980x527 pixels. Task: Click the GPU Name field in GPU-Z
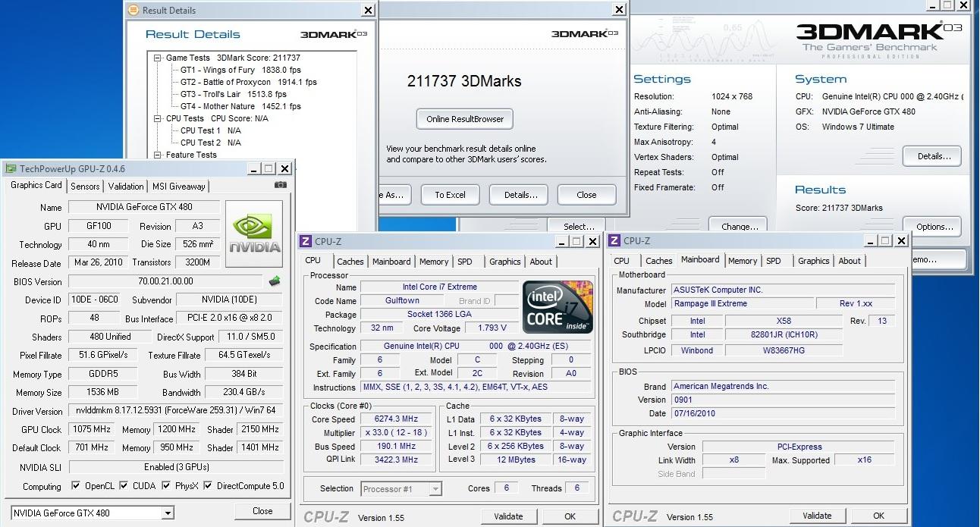pyautogui.click(x=144, y=207)
